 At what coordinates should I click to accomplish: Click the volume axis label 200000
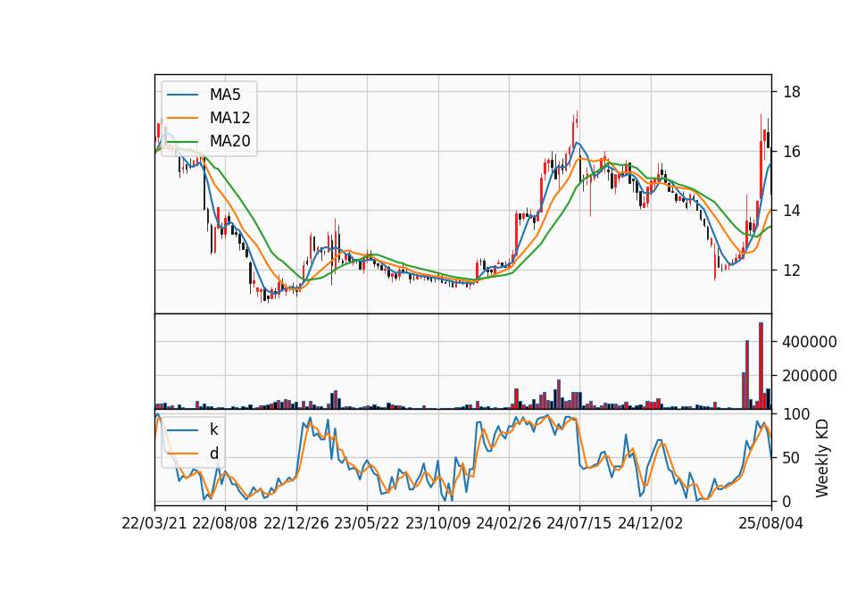pos(810,376)
